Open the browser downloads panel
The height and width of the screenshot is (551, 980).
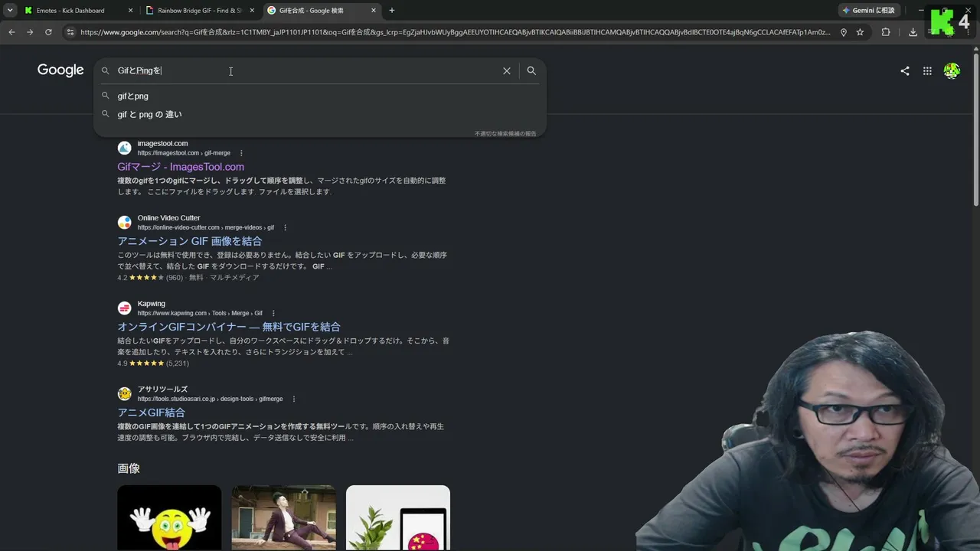coord(913,32)
